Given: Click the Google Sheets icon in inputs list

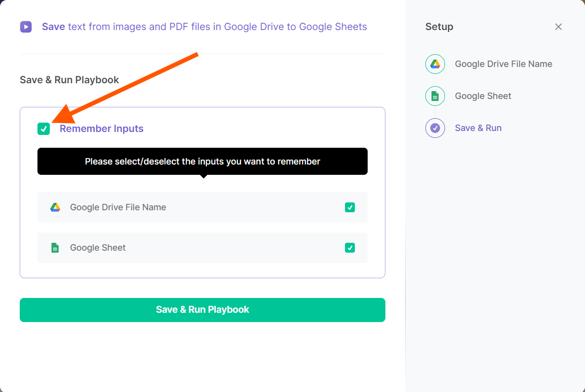Looking at the screenshot, I should (x=55, y=248).
